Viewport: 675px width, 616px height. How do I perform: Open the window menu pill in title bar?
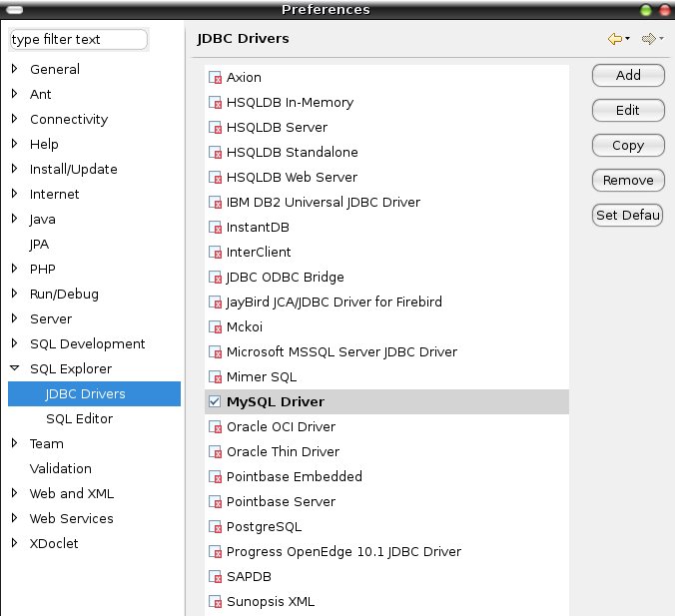point(14,10)
